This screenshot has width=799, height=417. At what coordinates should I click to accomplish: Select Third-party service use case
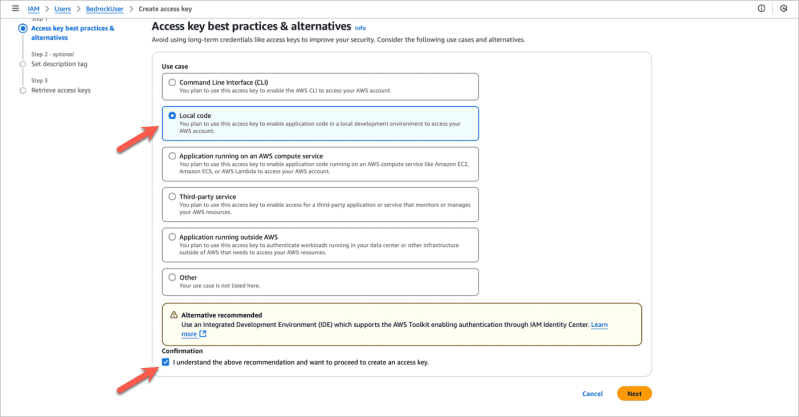coord(172,196)
